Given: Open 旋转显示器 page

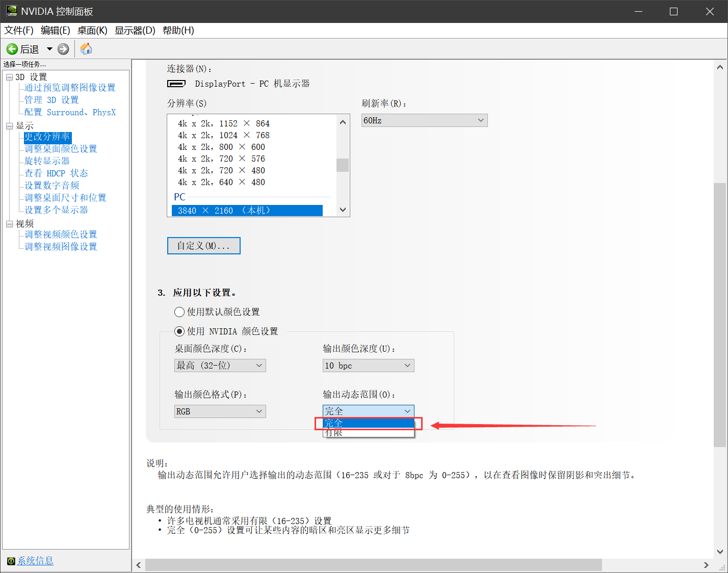Looking at the screenshot, I should tap(47, 161).
